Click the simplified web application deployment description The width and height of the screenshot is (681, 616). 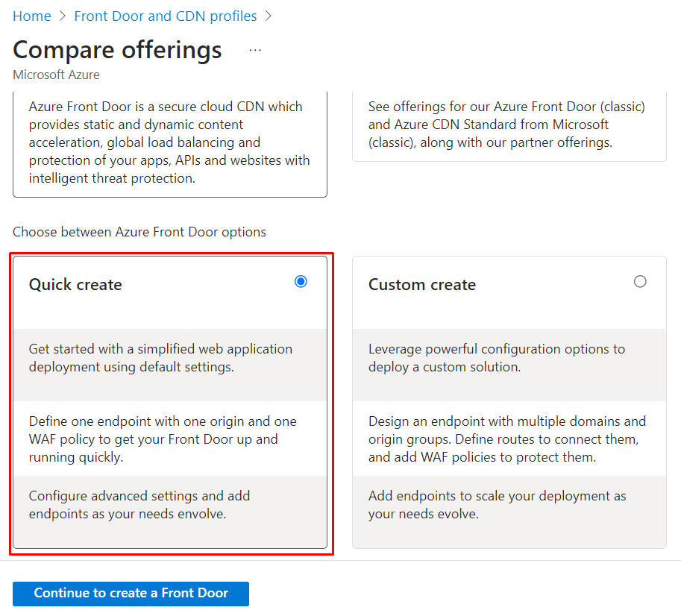tap(160, 357)
